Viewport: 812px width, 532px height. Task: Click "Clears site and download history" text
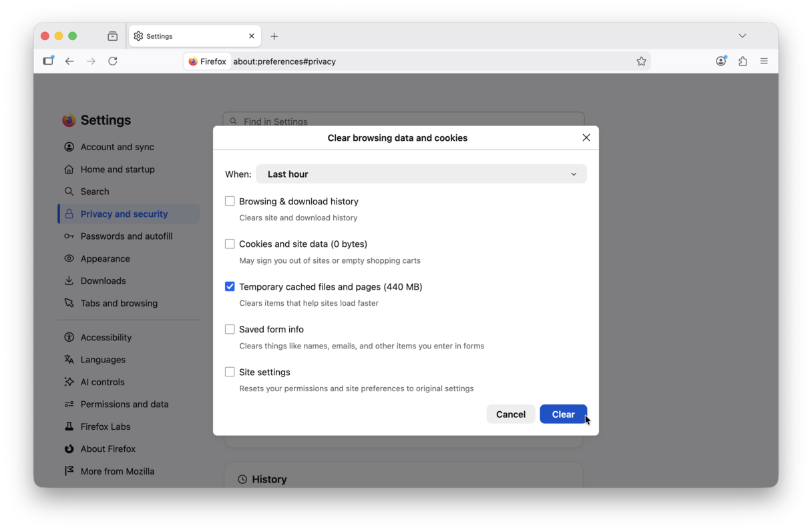click(298, 218)
